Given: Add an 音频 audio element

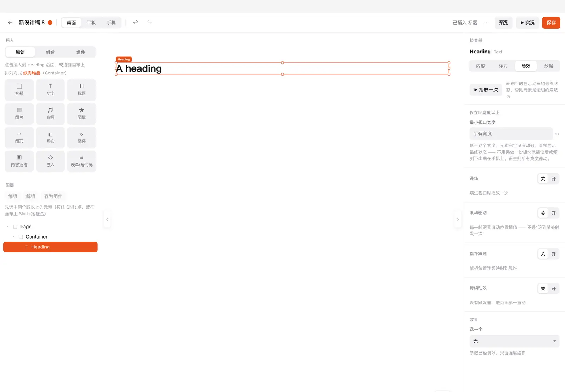Looking at the screenshot, I should click(x=50, y=114).
